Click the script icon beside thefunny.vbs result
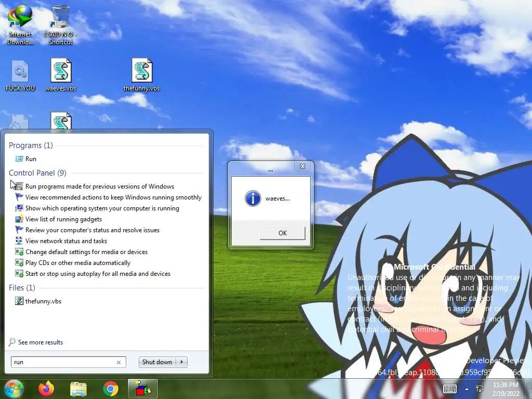Image resolution: width=532 pixels, height=399 pixels. click(x=19, y=301)
